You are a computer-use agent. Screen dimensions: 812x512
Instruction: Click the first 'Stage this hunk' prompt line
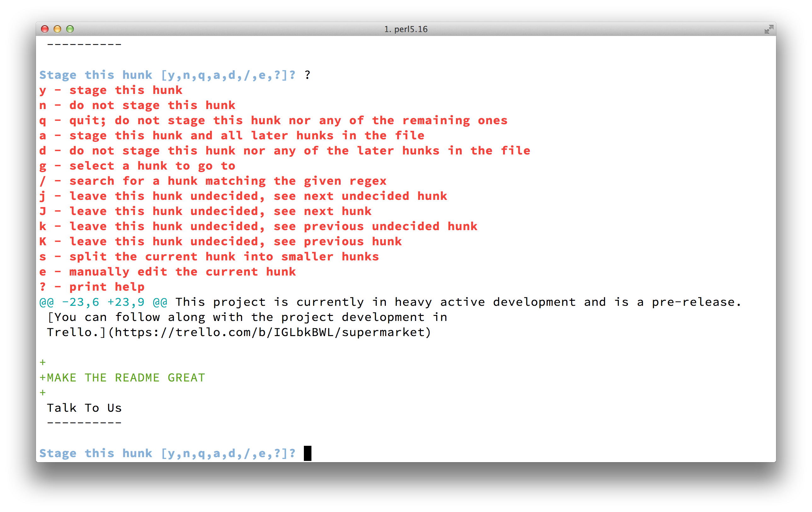tap(167, 75)
